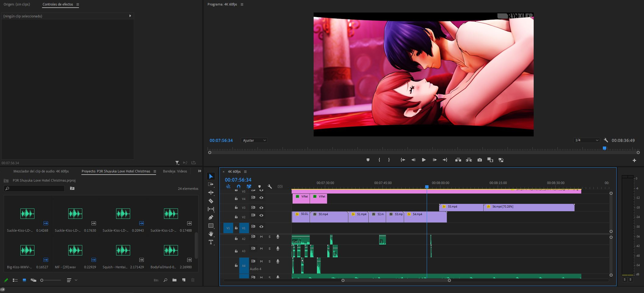Click the insert sequences as nests icon
This screenshot has width=644, height=293.
[228, 186]
